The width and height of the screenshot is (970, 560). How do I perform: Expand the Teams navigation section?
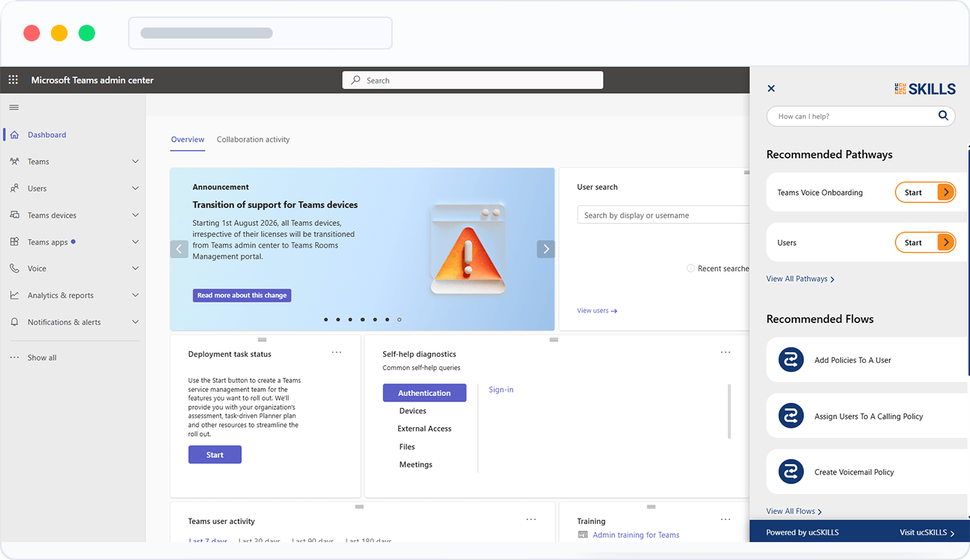pos(136,162)
